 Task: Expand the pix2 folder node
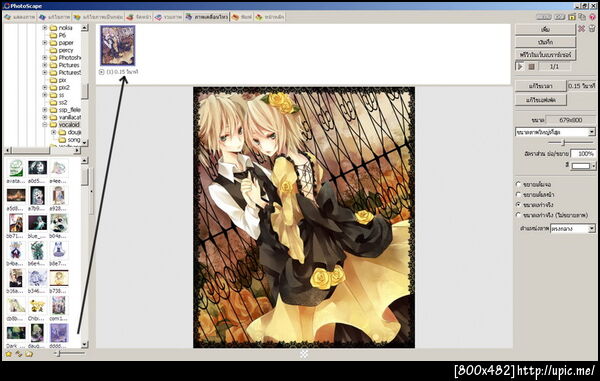tap(45, 87)
